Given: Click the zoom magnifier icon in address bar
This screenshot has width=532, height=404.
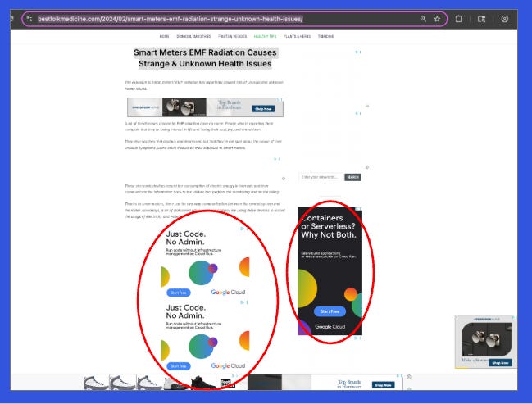Looking at the screenshot, I should pos(423,19).
